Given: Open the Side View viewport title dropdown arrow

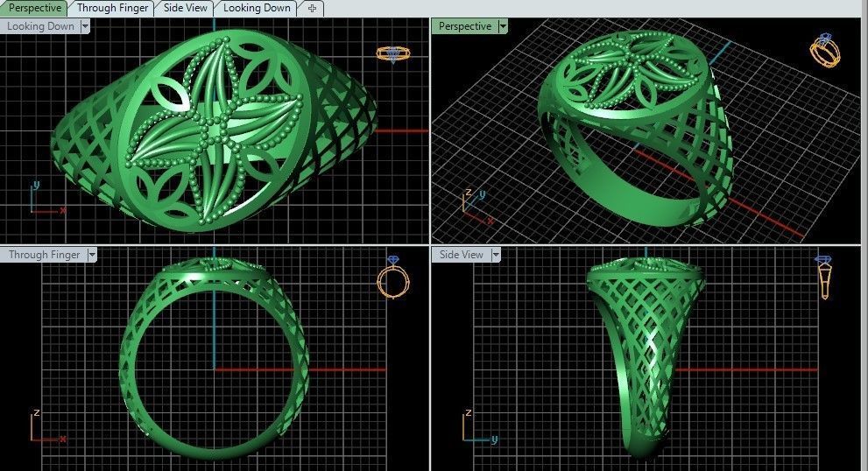Looking at the screenshot, I should (x=496, y=255).
